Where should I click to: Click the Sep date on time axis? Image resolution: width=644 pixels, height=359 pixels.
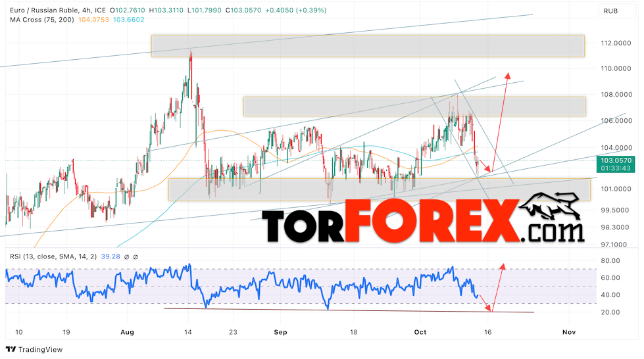(x=280, y=332)
